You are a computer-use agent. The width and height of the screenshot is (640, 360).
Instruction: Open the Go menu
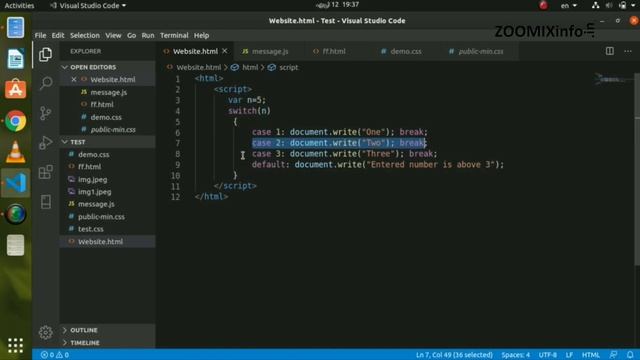[131, 36]
